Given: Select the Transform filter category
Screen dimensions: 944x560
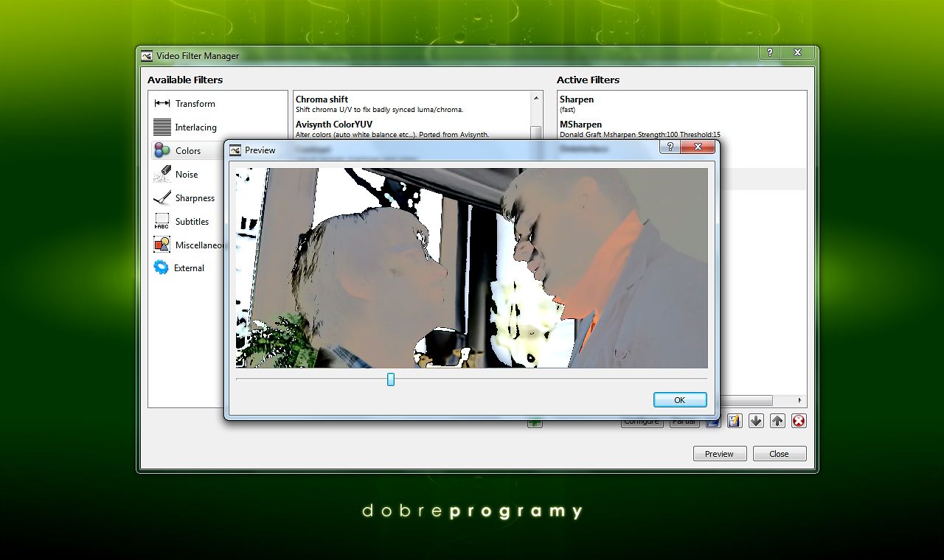Looking at the screenshot, I should click(184, 104).
